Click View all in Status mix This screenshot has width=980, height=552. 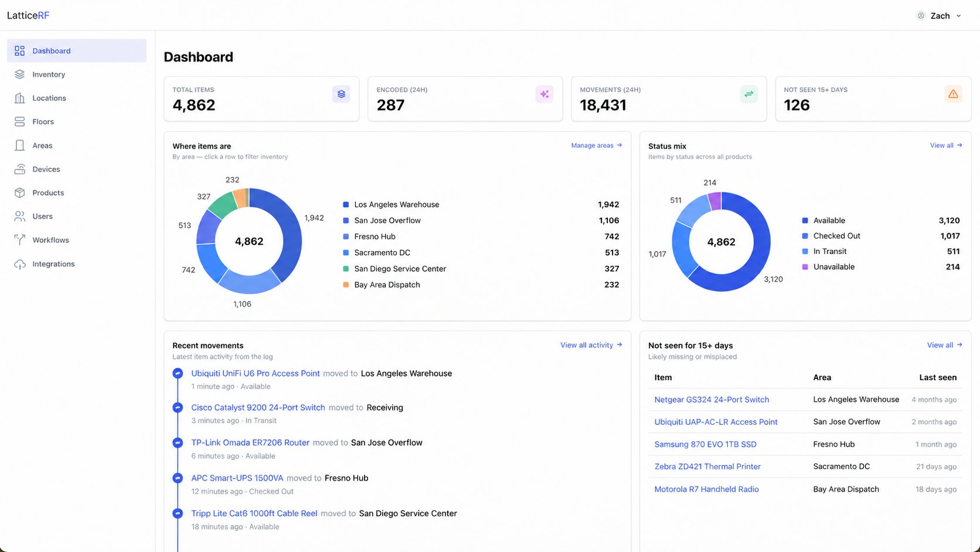click(x=946, y=145)
